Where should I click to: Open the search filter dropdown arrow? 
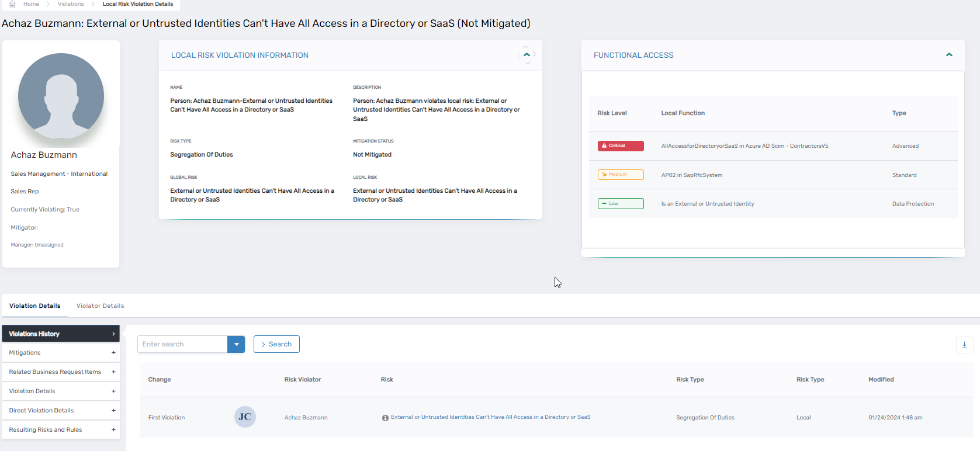236,345
